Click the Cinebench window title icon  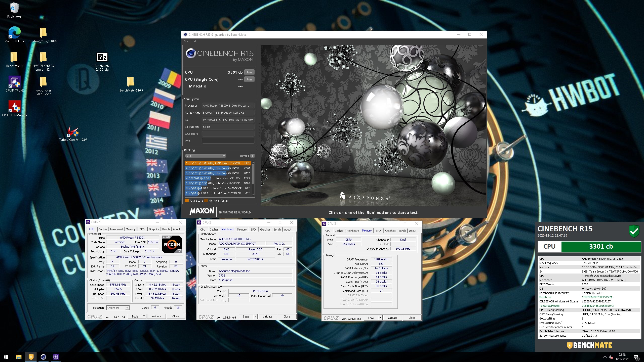coord(185,35)
